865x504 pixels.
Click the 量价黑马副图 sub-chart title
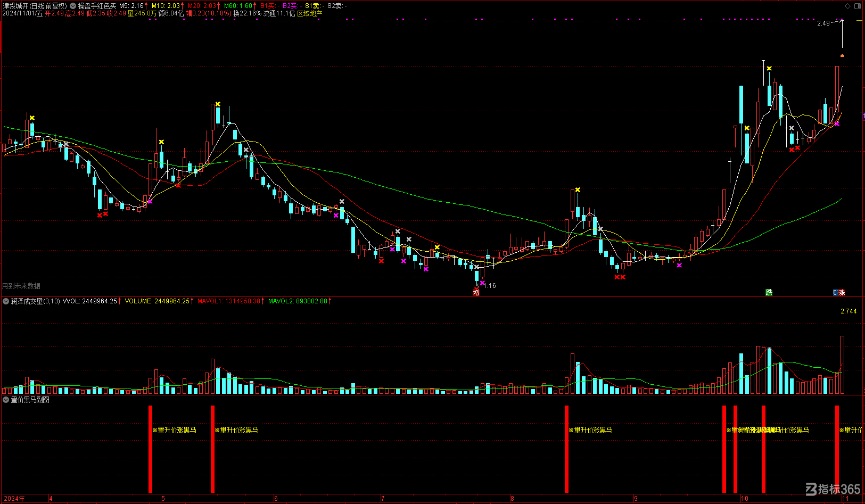30,400
